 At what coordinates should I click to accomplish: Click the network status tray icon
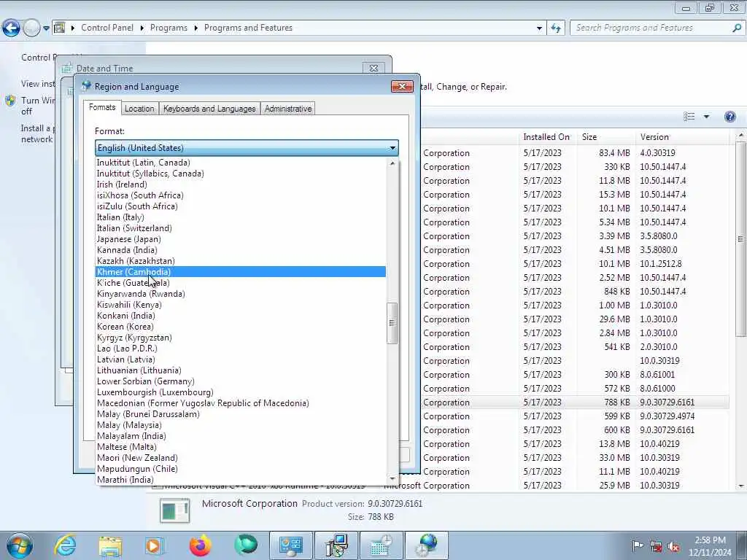(656, 545)
